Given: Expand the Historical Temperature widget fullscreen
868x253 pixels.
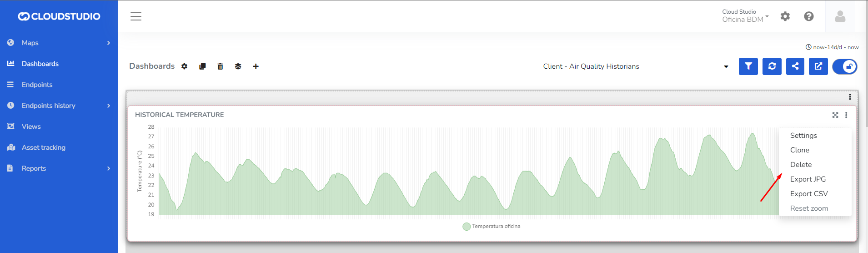Looking at the screenshot, I should 835,115.
